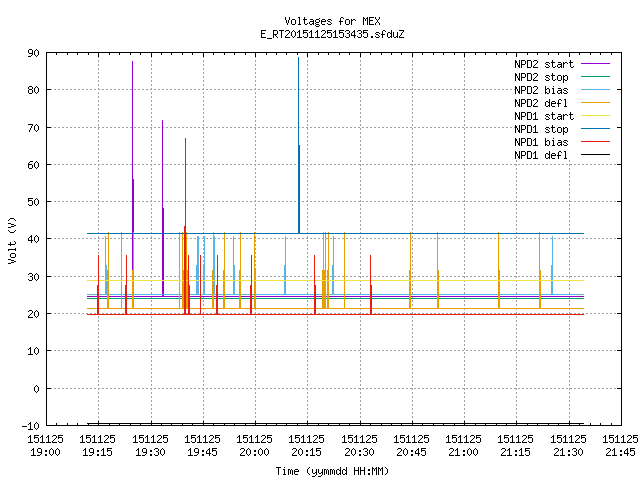Select the "NPD2 stop" legend label
Image resolution: width=640 pixels, height=480 pixels.
pyautogui.click(x=541, y=77)
